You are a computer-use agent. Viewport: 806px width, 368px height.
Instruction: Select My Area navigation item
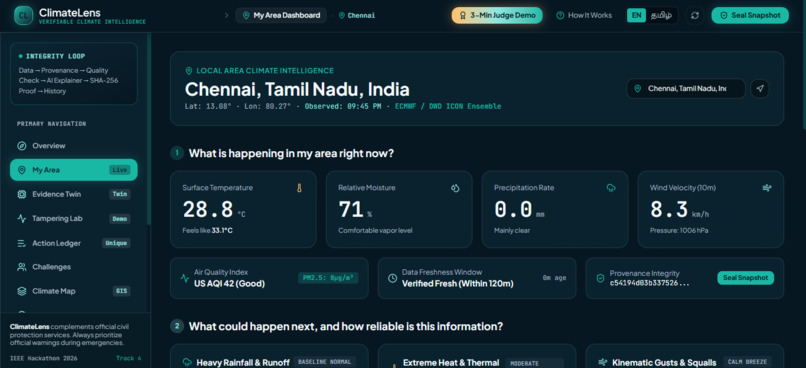(74, 170)
